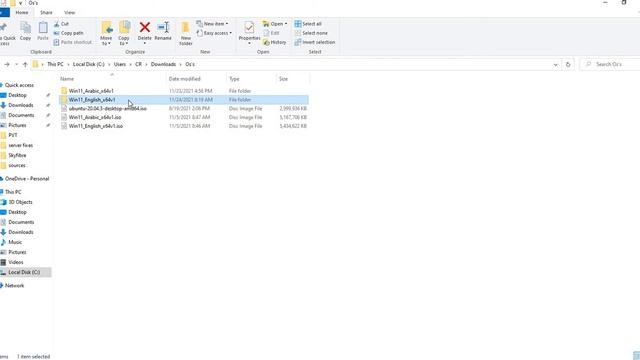640x360 pixels.
Task: Click Select none
Action: (311, 33)
